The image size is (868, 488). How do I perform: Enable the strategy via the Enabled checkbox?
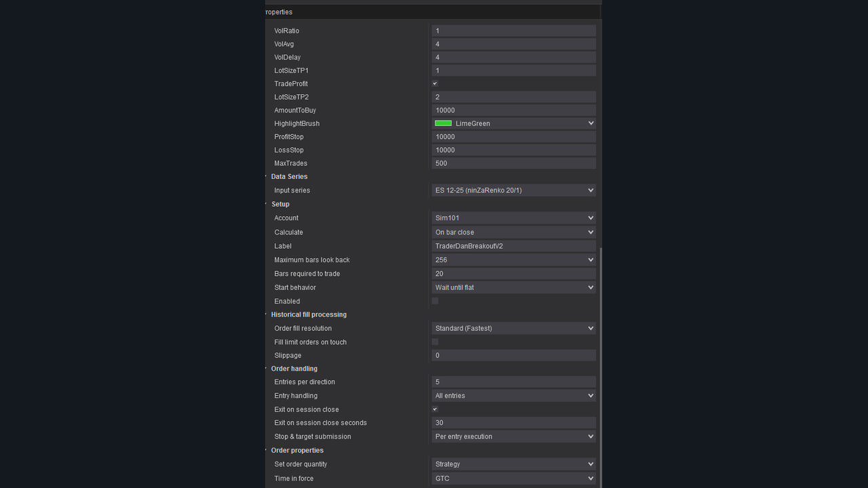tap(435, 300)
